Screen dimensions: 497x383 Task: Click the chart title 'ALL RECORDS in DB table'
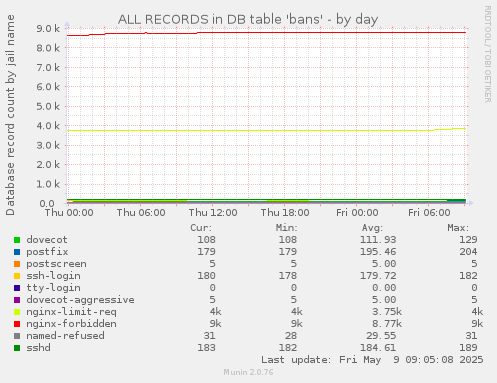coord(200,19)
